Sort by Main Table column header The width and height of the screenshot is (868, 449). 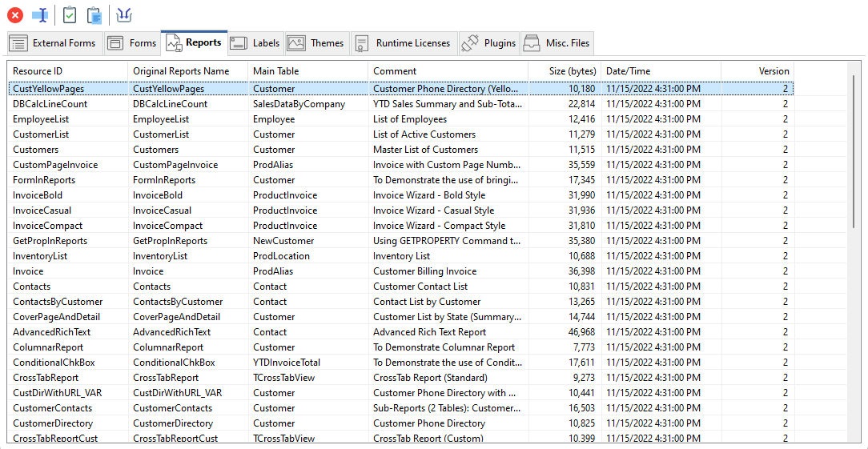tap(307, 71)
